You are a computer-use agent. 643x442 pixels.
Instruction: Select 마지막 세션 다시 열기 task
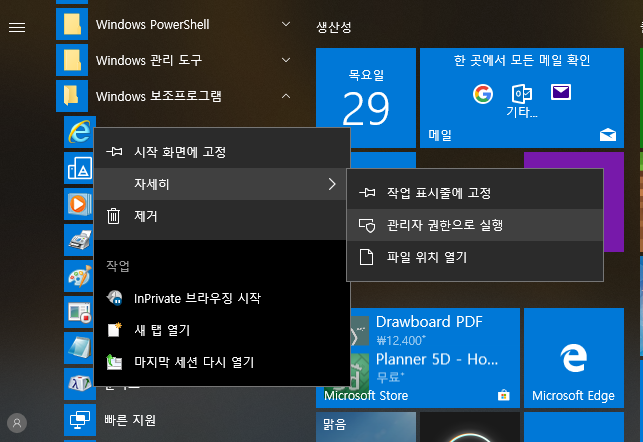(x=222, y=362)
